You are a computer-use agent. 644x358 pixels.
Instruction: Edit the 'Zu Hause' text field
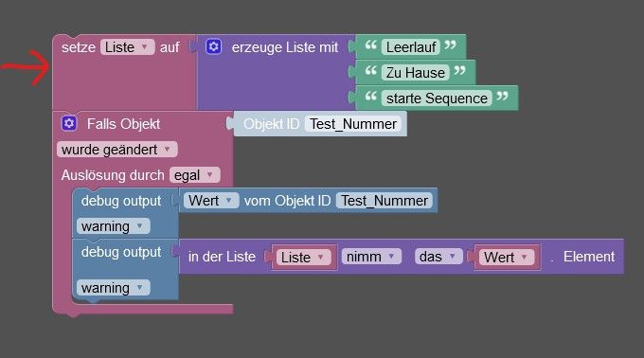tap(415, 73)
